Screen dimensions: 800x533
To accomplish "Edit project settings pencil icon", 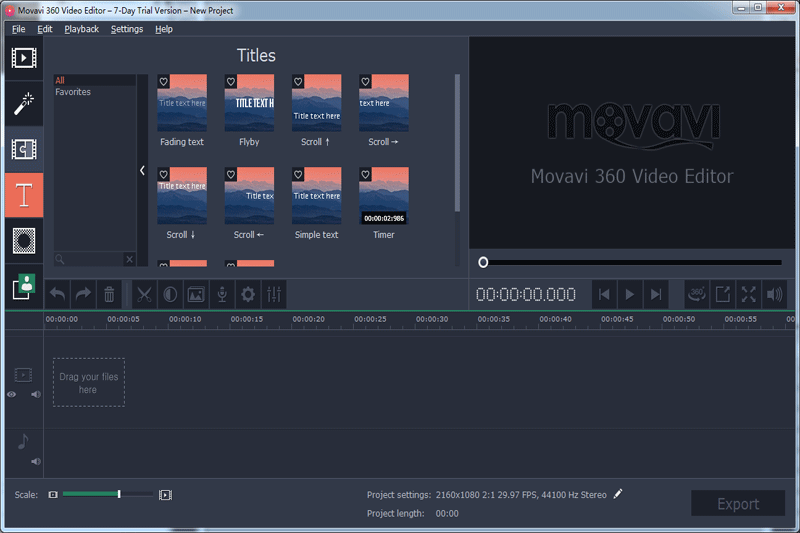I will tap(618, 494).
